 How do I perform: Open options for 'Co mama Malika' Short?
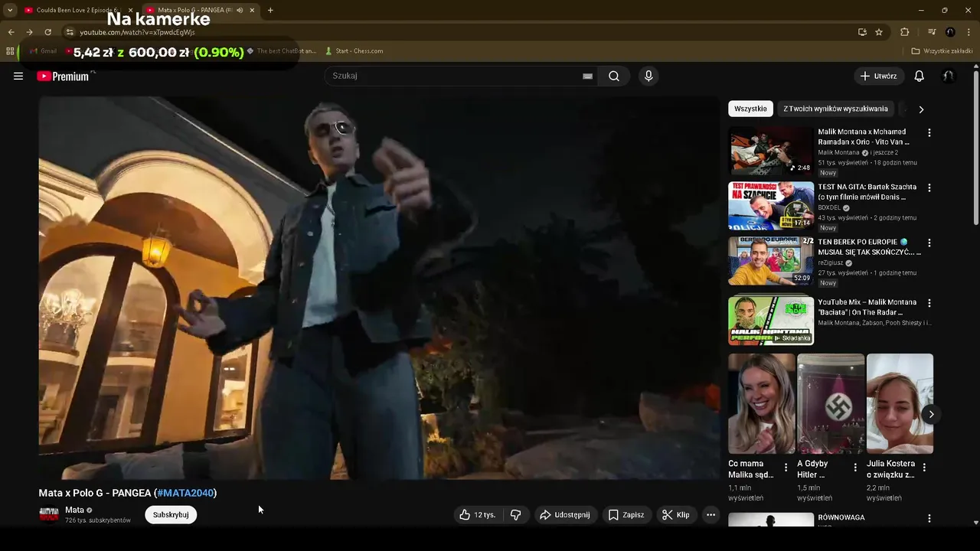coord(786,467)
